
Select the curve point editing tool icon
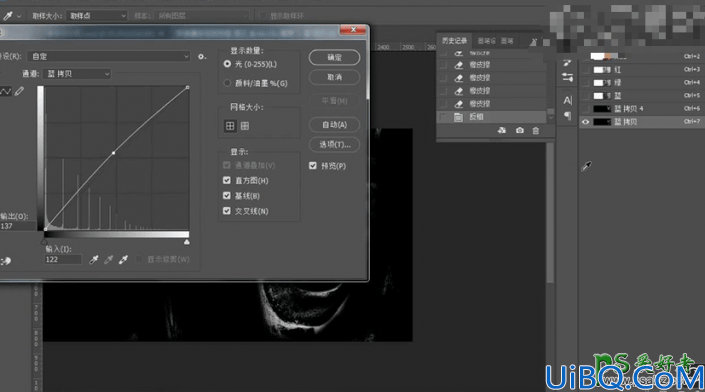coord(5,92)
